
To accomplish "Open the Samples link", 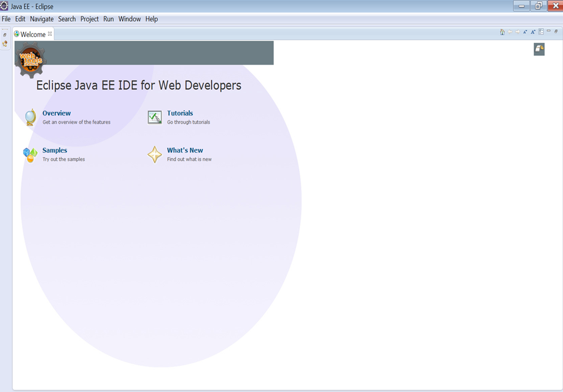I will (x=55, y=150).
